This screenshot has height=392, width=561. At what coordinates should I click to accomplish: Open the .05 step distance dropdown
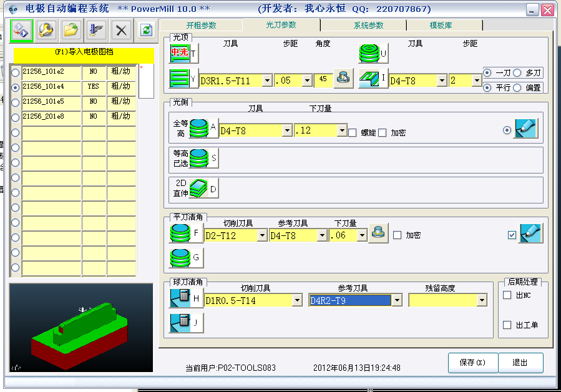[x=307, y=81]
